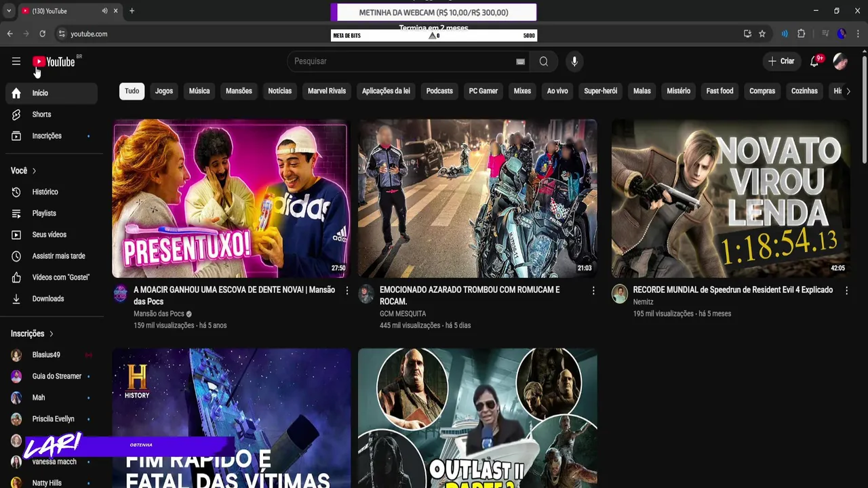Expand the Inscrições section heading
The width and height of the screenshot is (868, 488).
[32, 333]
